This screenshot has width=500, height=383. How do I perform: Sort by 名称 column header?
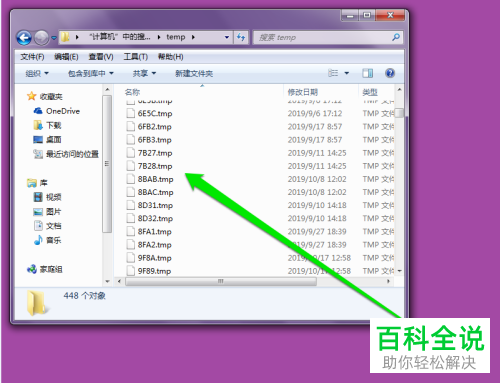coord(132,92)
